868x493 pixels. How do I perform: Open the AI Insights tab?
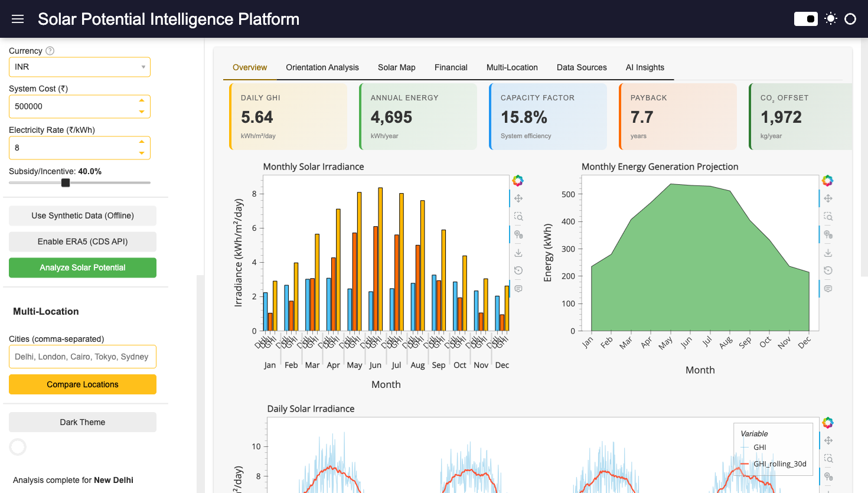[645, 67]
